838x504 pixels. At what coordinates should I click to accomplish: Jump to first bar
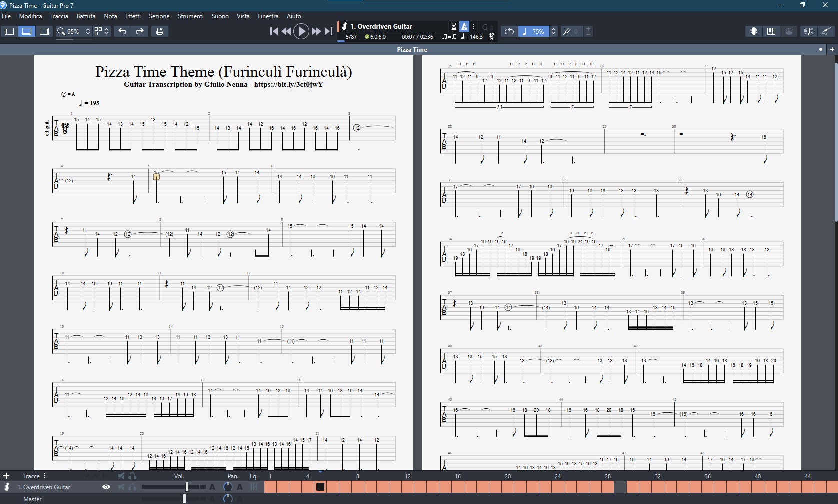(x=274, y=31)
